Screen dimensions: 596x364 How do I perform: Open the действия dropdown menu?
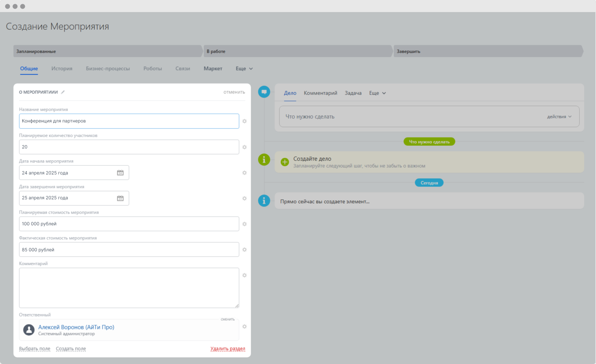(559, 117)
